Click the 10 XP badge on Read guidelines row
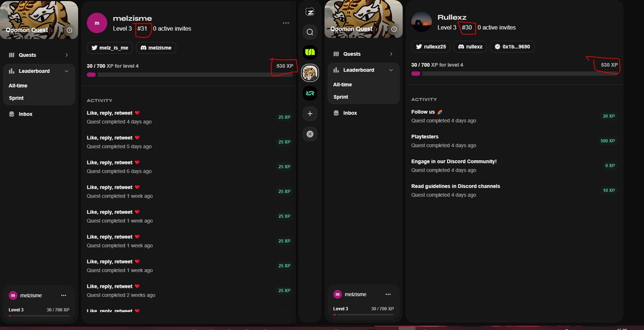Viewport: 644px width, 330px height. click(x=609, y=190)
